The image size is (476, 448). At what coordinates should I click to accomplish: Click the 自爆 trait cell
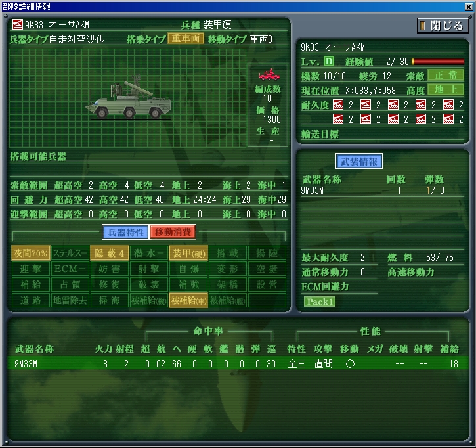point(188,269)
